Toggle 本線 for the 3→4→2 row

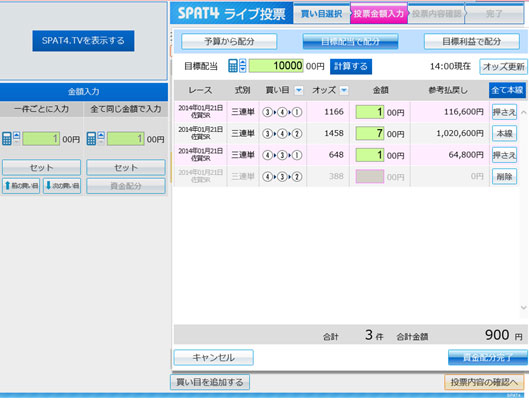coord(504,134)
